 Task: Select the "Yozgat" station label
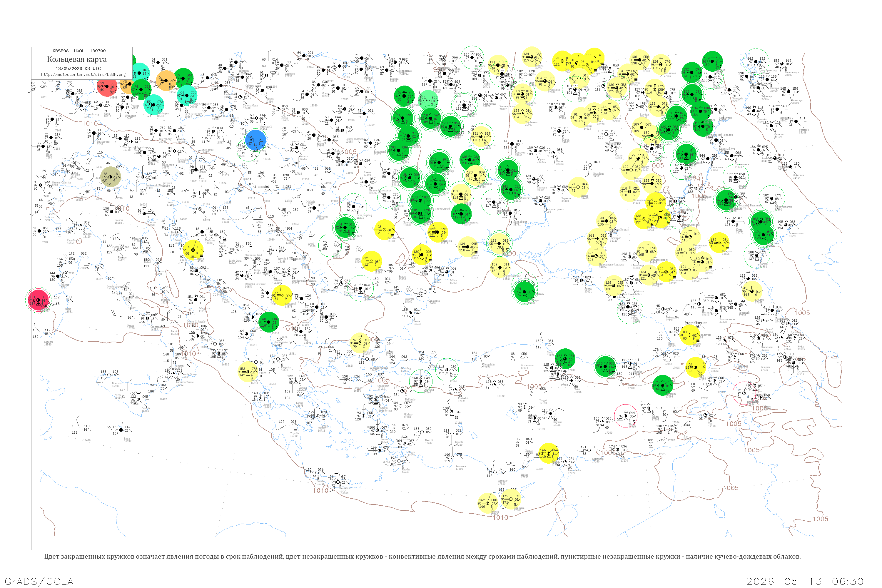point(543,400)
